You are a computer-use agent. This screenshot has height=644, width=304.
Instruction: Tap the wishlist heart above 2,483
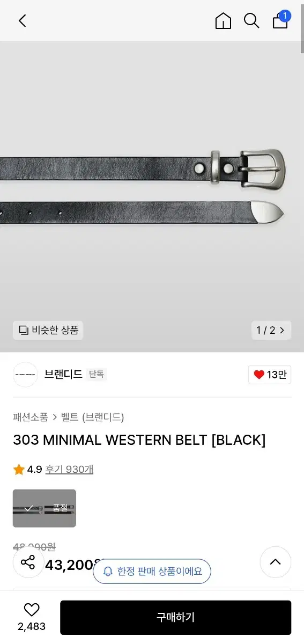(32, 610)
